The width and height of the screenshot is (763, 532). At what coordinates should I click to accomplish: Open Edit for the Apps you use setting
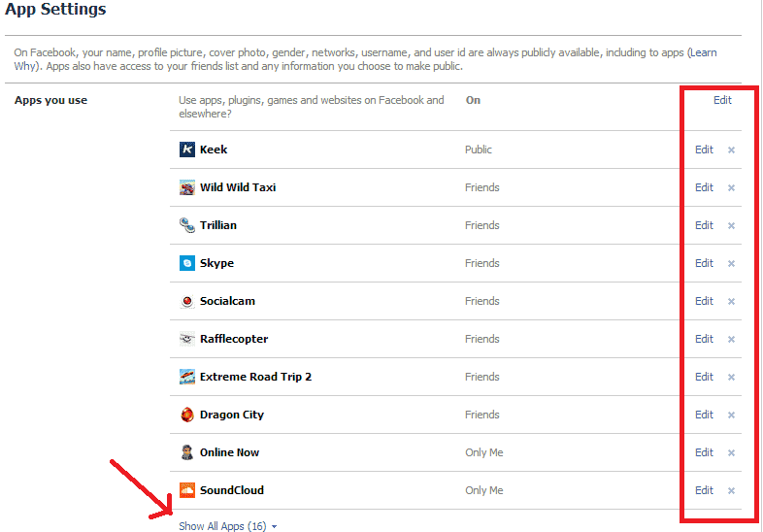coord(722,100)
